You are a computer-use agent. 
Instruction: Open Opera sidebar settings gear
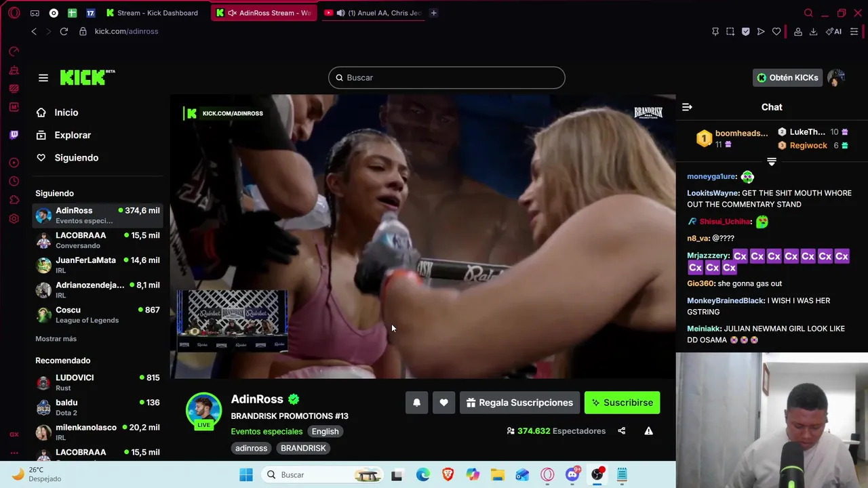tap(14, 219)
